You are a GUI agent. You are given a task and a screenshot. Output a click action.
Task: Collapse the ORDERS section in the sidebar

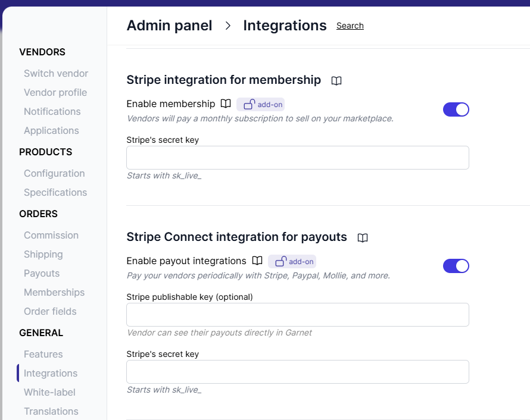coord(38,214)
